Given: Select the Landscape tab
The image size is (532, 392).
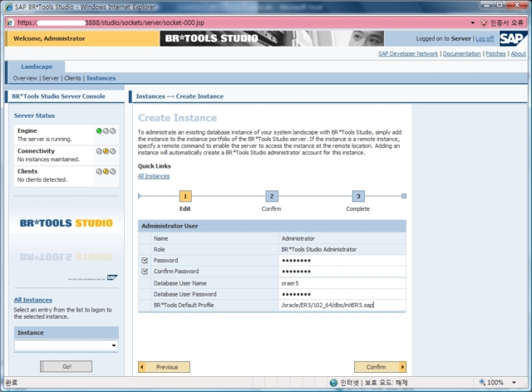Looking at the screenshot, I should pyautogui.click(x=37, y=66).
